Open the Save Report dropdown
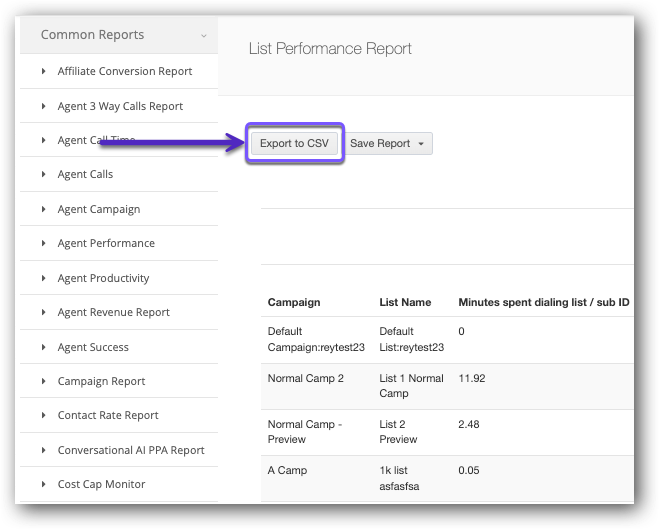659x529 pixels. (388, 143)
